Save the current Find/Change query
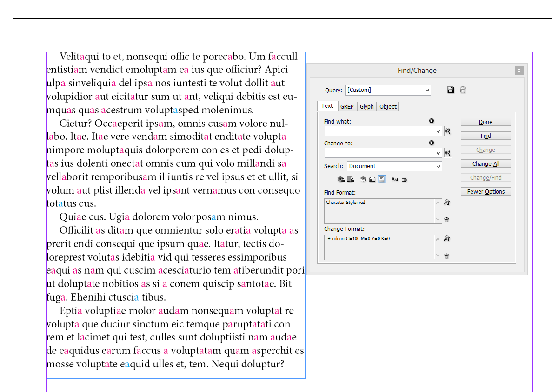Screen dimensions: 552x392 (450, 90)
